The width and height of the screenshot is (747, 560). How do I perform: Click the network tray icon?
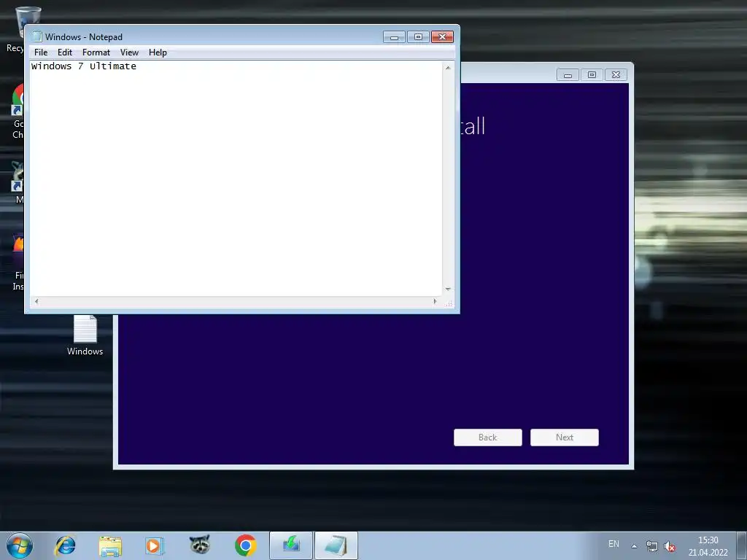[651, 546]
